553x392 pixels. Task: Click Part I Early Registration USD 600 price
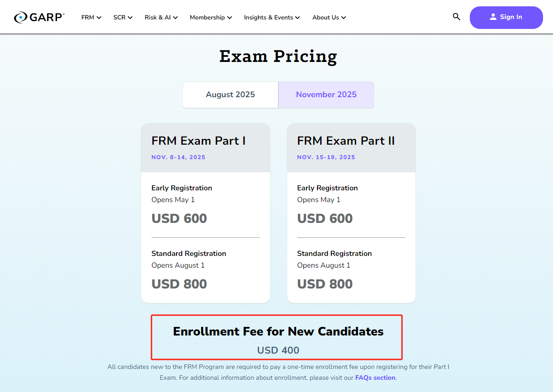[x=179, y=218]
